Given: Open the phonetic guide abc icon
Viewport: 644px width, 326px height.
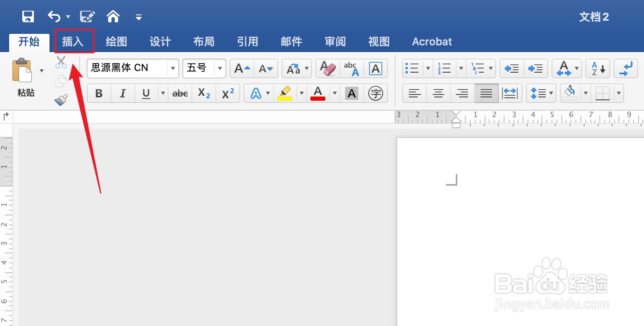Looking at the screenshot, I should pyautogui.click(x=352, y=69).
